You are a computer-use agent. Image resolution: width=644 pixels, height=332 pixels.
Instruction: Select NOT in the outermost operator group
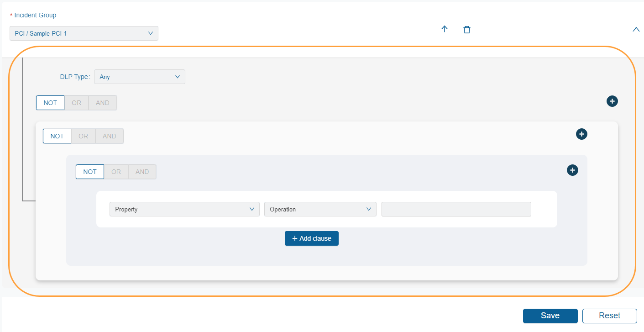[x=50, y=102]
